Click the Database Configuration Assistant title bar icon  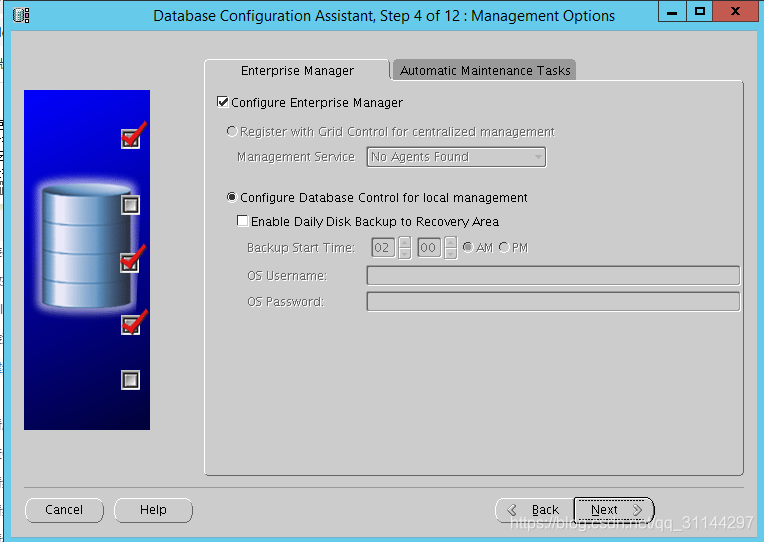coord(21,15)
